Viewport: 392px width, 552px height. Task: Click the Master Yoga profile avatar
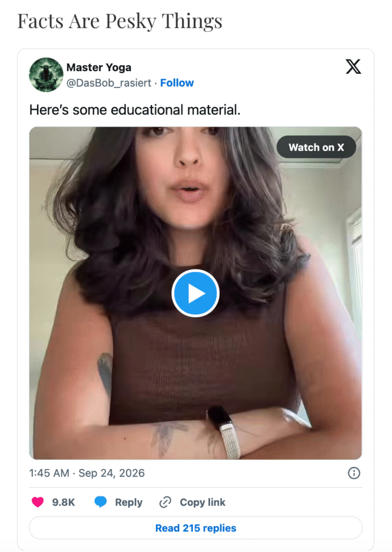tap(46, 74)
